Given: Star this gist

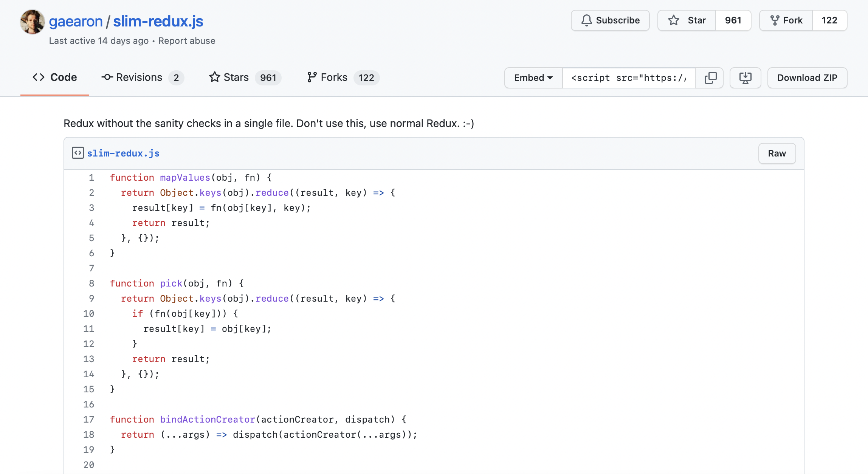Looking at the screenshot, I should (687, 20).
